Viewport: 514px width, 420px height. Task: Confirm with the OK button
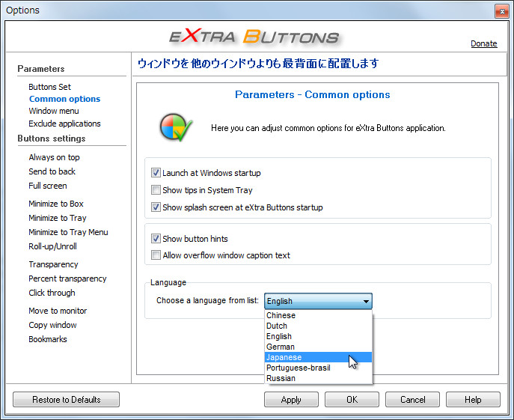(x=352, y=399)
